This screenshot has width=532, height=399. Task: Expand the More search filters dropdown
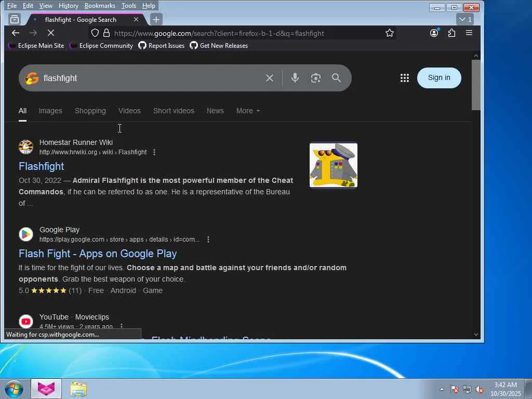(248, 111)
